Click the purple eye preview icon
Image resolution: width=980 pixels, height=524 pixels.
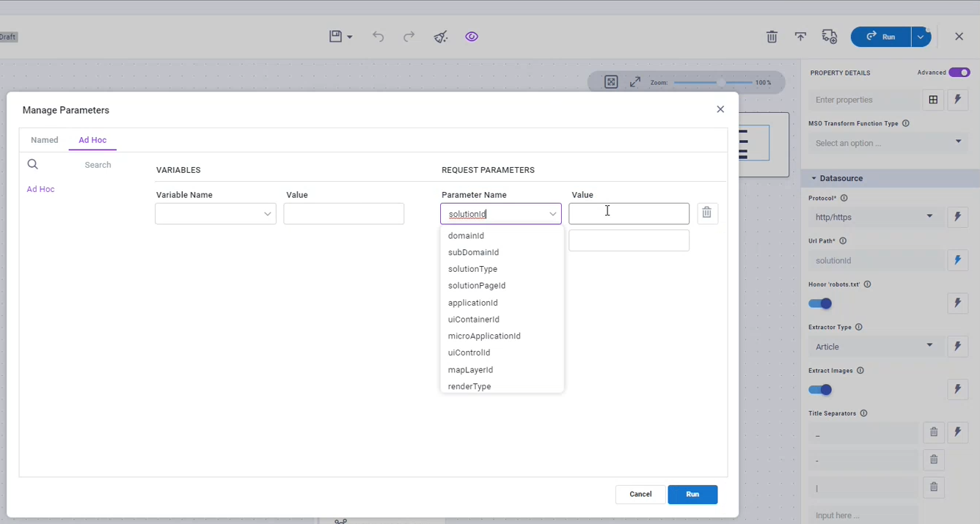tap(472, 37)
